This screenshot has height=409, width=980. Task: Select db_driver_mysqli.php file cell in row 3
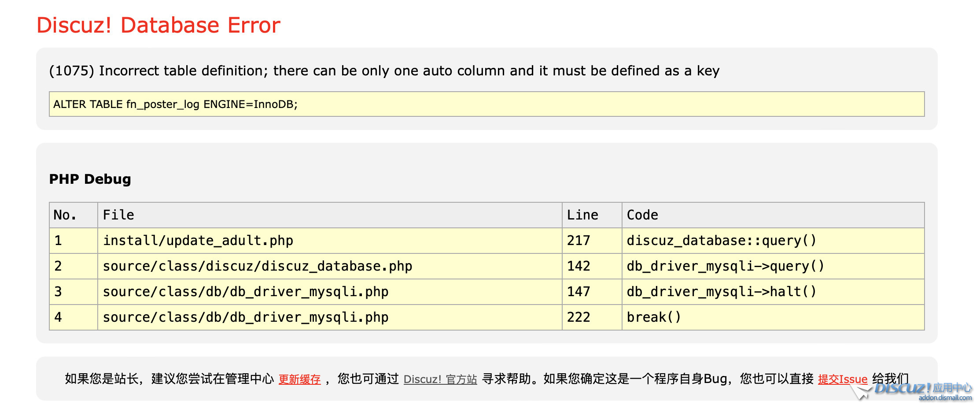[x=330, y=292]
